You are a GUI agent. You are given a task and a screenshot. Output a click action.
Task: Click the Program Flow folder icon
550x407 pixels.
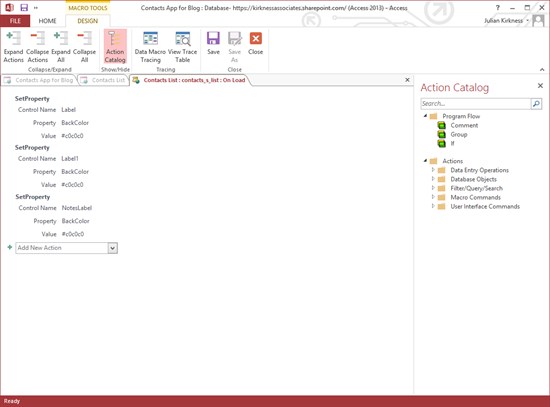[x=434, y=116]
